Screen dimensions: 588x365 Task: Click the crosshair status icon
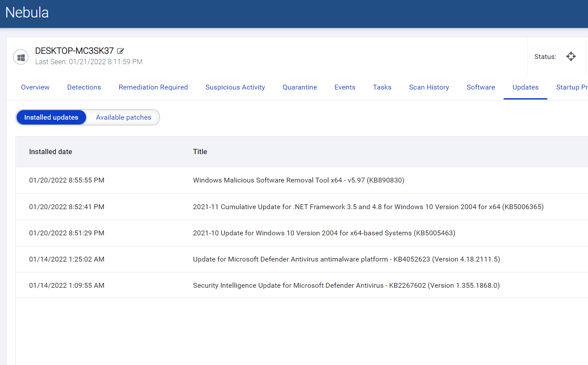(571, 57)
